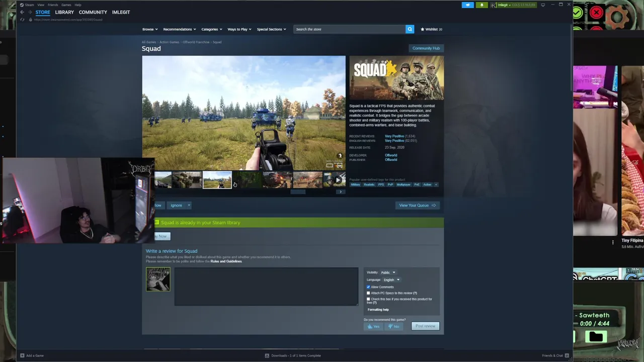The image size is (644, 362).
Task: Open the IMLEGIT profile tab
Action: [x=121, y=12]
